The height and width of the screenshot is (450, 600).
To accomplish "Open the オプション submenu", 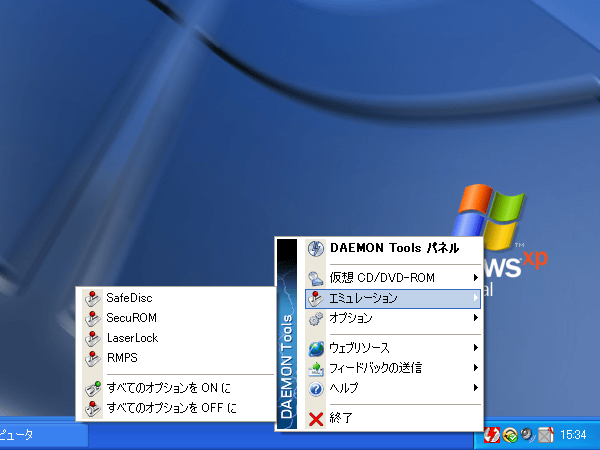I will click(x=393, y=318).
